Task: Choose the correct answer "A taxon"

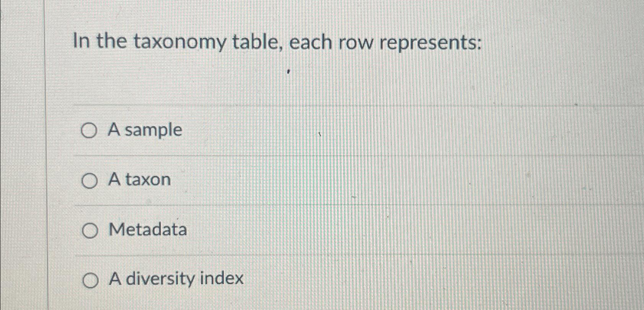Action: tap(139, 180)
